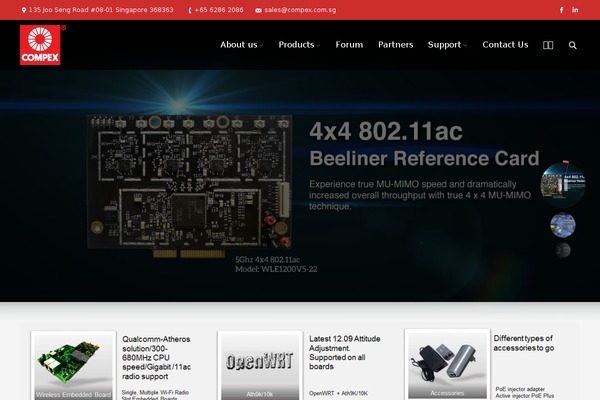Open the Facebook page icon
Screen dimensions: 600x400
click(x=561, y=10)
